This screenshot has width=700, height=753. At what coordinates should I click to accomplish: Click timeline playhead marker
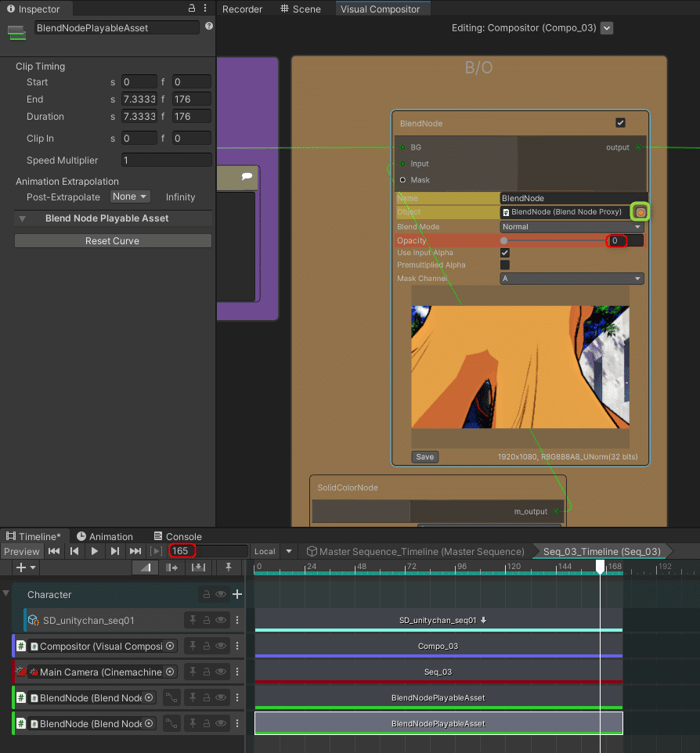click(600, 567)
